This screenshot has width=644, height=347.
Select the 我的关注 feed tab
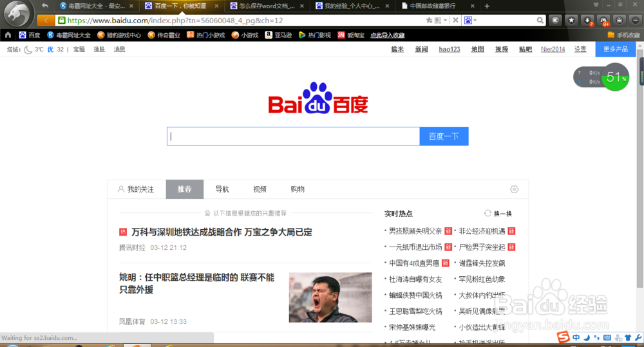[x=137, y=189]
